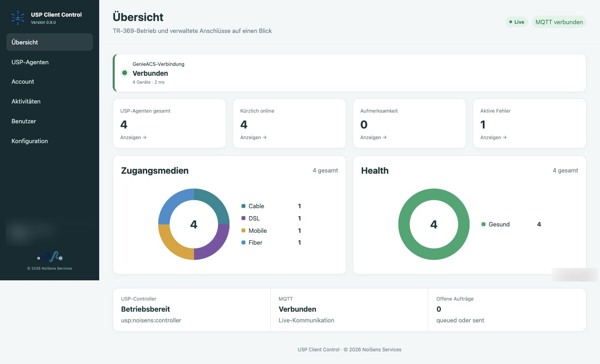This screenshot has width=600, height=364.
Task: Click the teal Cable legend swatch
Action: click(x=243, y=206)
